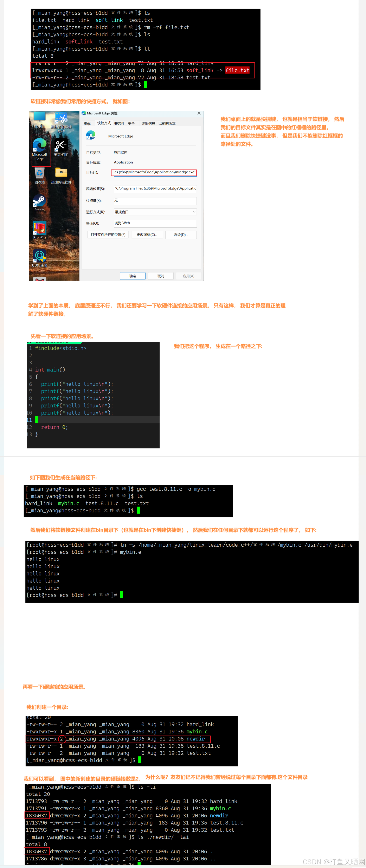Click the 'ln -s' command line text
Image resolution: width=366 pixels, height=868 pixels.
[236, 545]
